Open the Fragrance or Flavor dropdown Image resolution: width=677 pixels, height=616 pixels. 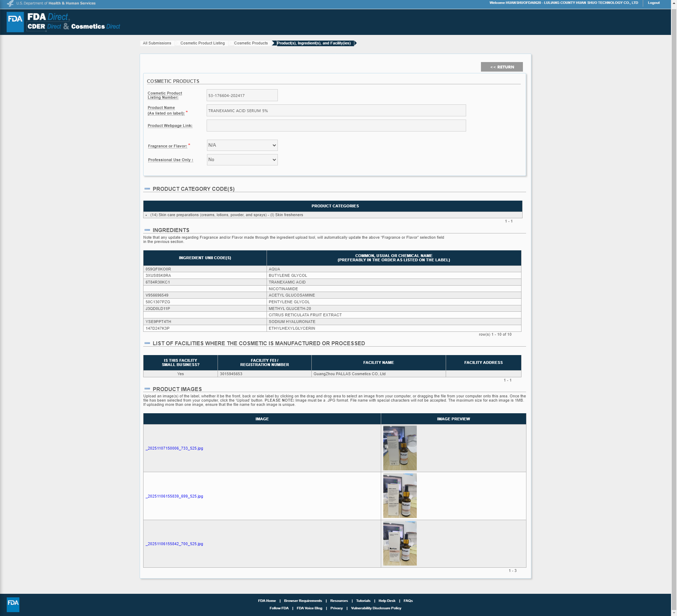[x=242, y=145]
